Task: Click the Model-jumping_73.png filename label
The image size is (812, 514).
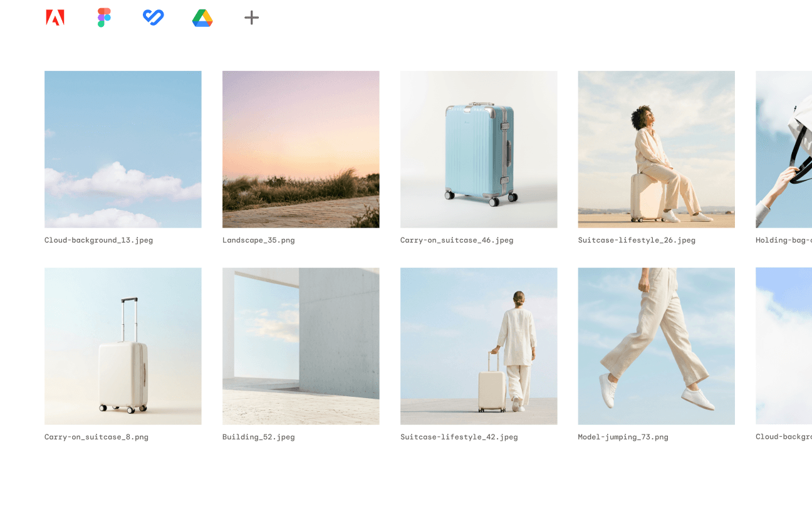Action: (623, 437)
